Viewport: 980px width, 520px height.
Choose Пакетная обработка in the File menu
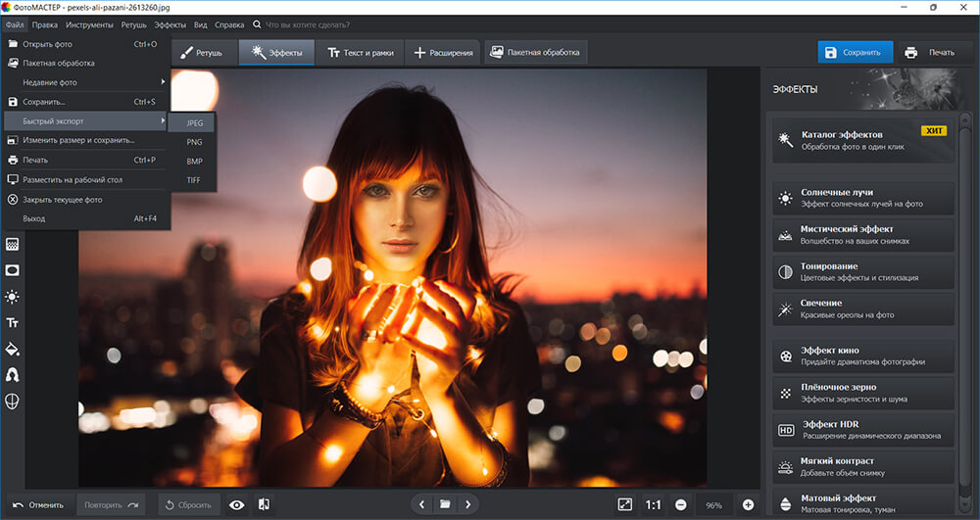[x=86, y=63]
